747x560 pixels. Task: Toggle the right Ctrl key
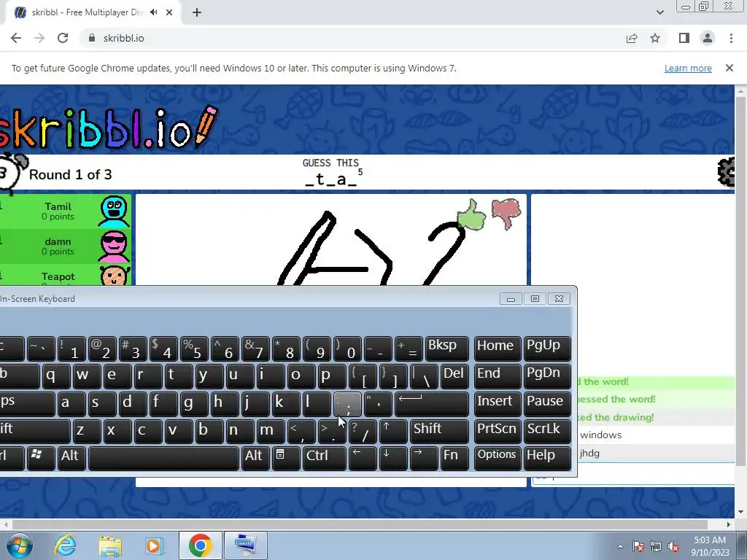pyautogui.click(x=324, y=458)
